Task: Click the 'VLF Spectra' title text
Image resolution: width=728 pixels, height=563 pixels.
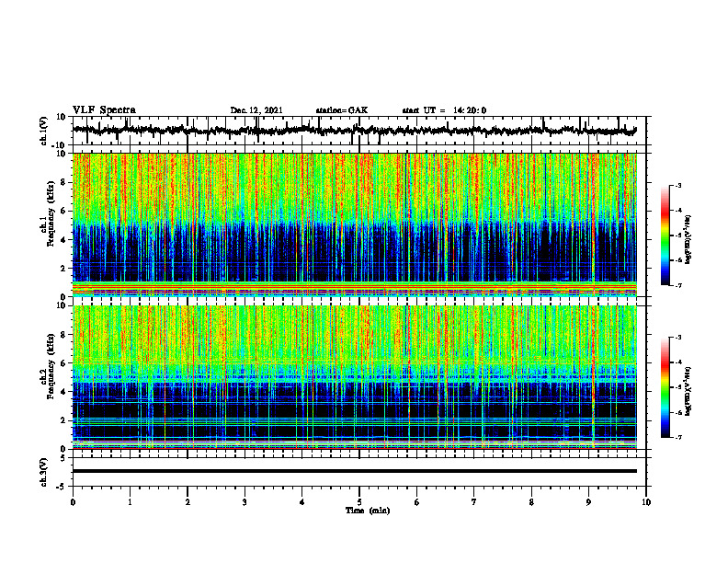Action: (x=104, y=110)
